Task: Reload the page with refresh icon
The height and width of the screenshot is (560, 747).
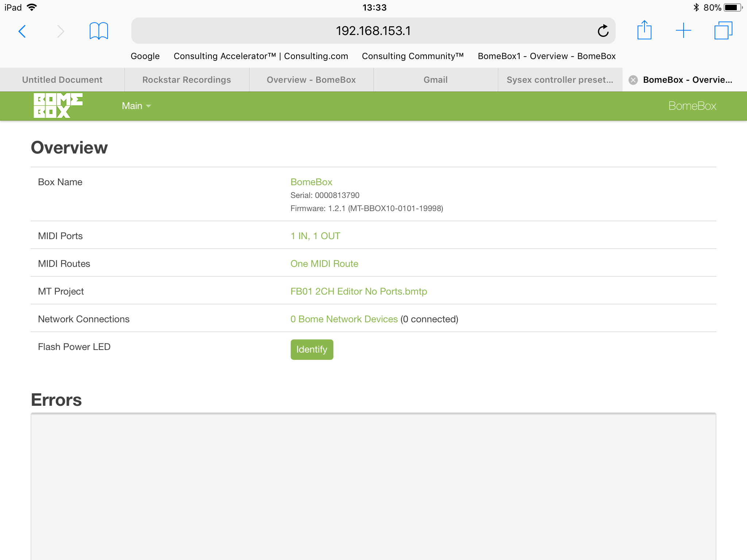Action: [x=603, y=31]
